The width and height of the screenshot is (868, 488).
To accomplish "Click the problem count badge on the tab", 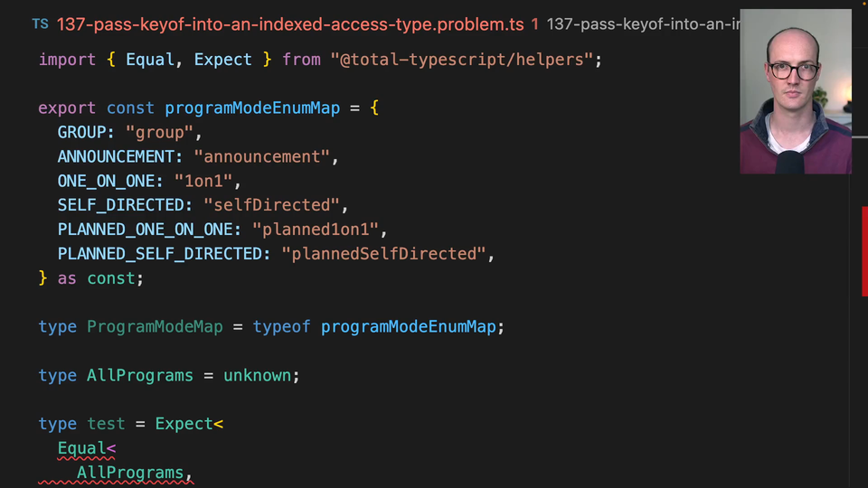I will tap(535, 24).
